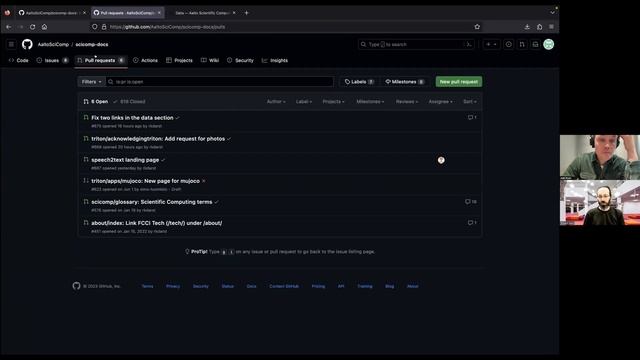Go to the browser home page icon
The image size is (640, 360).
coord(44,27)
